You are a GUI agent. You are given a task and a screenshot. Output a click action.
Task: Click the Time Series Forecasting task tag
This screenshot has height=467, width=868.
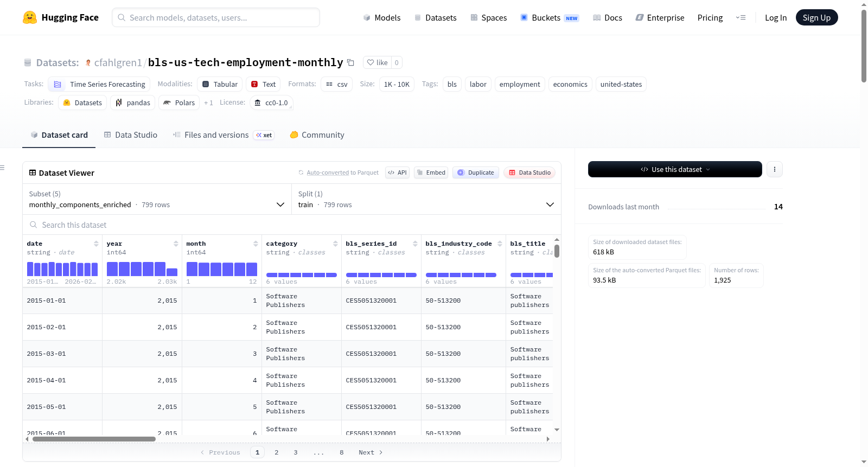[x=99, y=84]
